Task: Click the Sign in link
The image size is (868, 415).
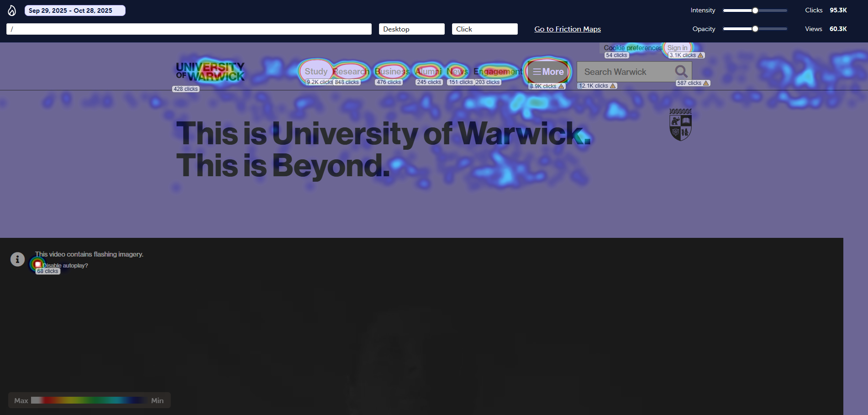Action: click(677, 48)
